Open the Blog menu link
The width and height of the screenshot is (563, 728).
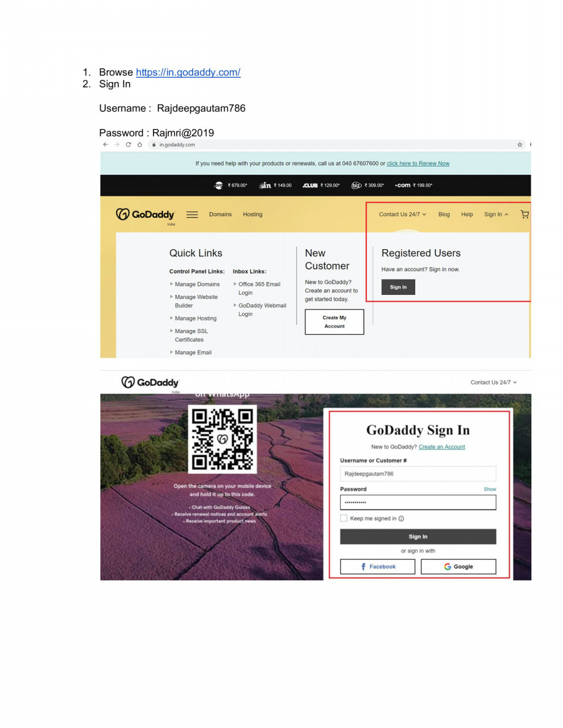pyautogui.click(x=444, y=215)
